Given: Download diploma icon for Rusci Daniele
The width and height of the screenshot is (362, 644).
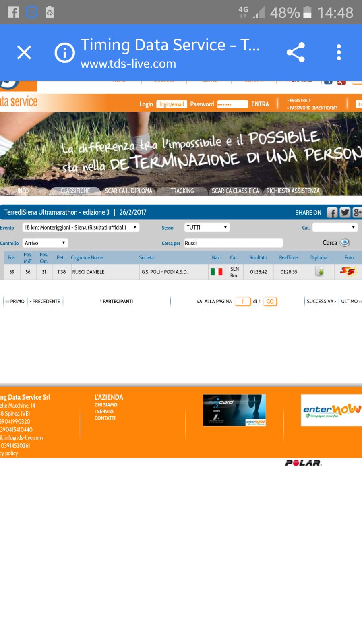Looking at the screenshot, I should click(319, 271).
